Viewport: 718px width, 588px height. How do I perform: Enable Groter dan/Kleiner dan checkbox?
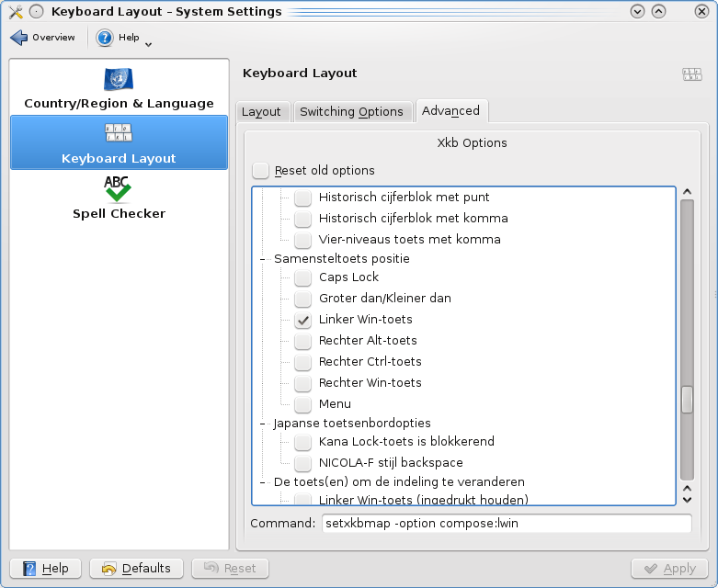(302, 299)
